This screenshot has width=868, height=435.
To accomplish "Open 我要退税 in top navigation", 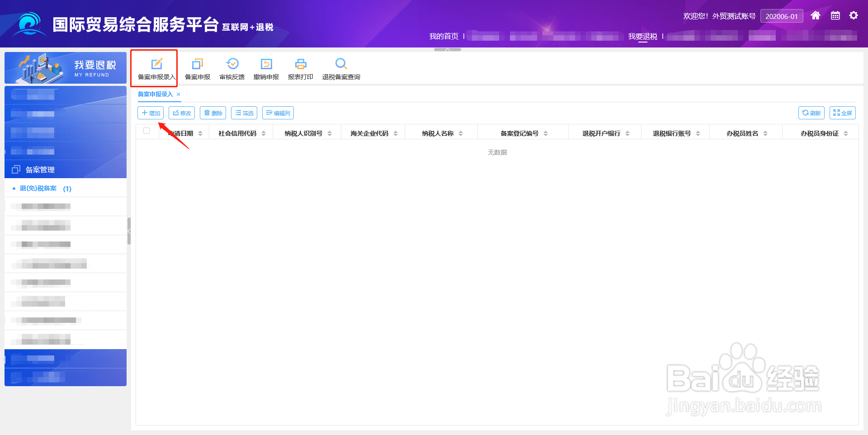I will coord(642,36).
